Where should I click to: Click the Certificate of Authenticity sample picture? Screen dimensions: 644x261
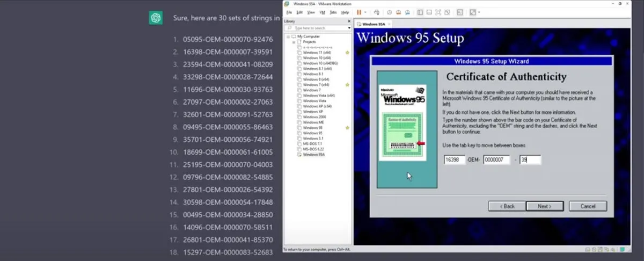click(x=402, y=122)
